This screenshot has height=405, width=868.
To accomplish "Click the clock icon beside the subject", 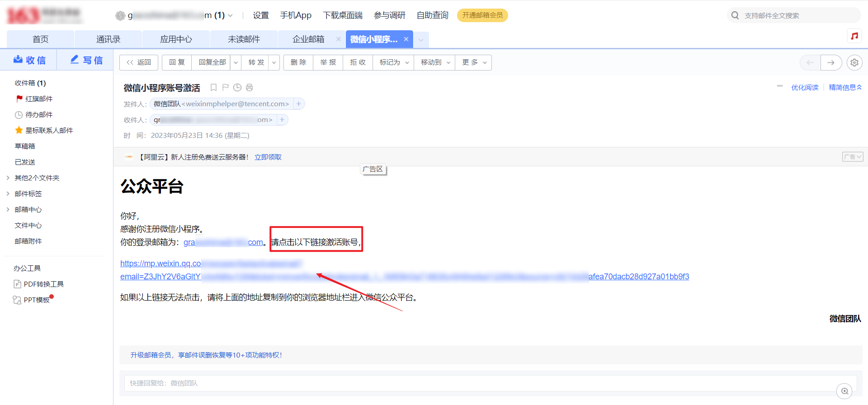I will 237,87.
